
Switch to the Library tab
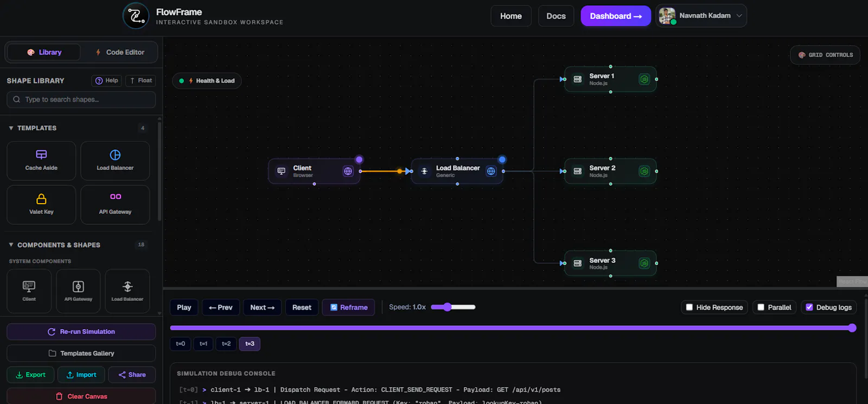44,52
